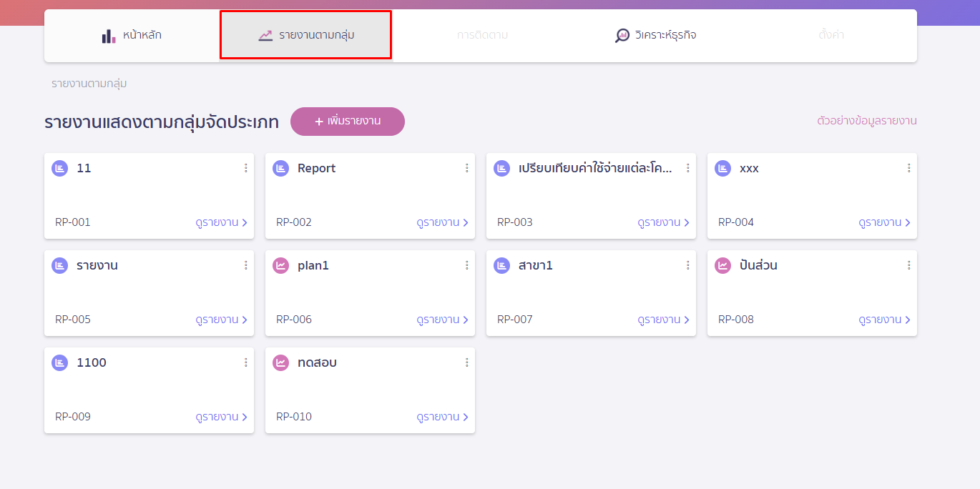This screenshot has height=489, width=980.
Task: Click the bar chart icon on สาขา1 card
Action: 501,265
